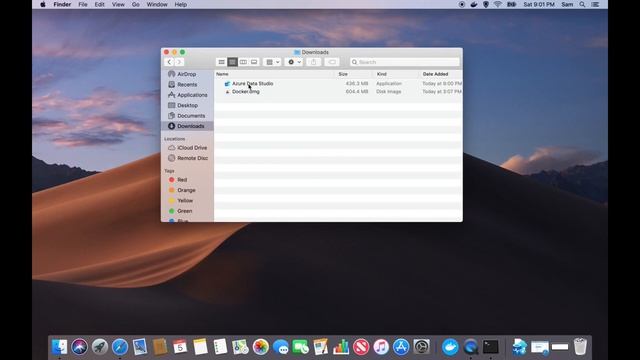The width and height of the screenshot is (640, 360).
Task: Launch Siri from the Dock
Action: tap(80, 347)
